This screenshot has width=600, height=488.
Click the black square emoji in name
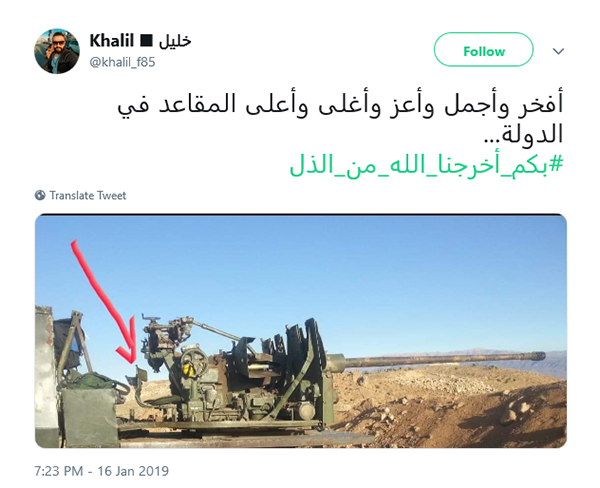(146, 40)
